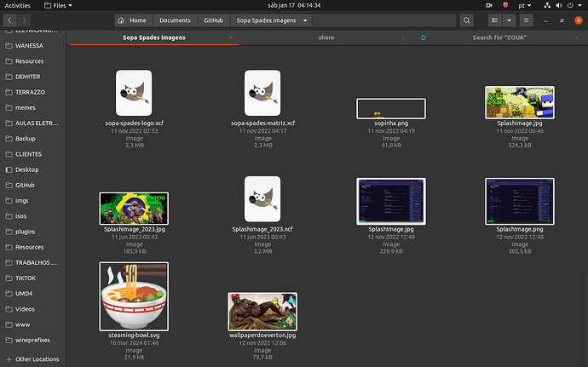Open AULAS ELETR... folder in sidebar
The image size is (588, 367).
[33, 123]
